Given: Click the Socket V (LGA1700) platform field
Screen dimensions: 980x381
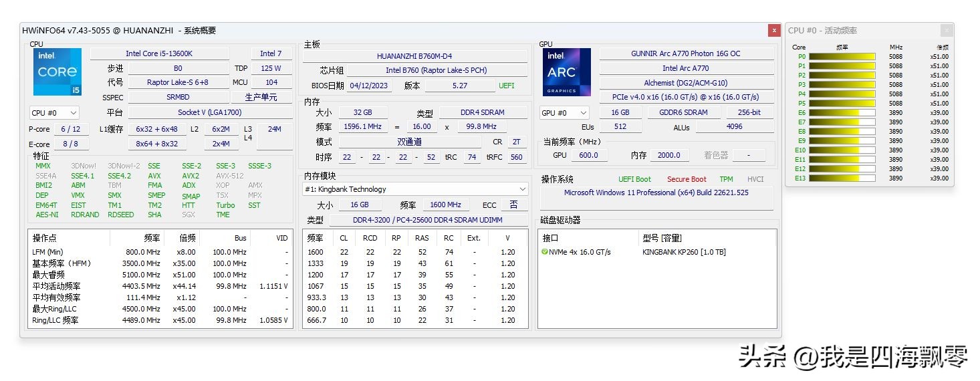Looking at the screenshot, I should click(210, 113).
